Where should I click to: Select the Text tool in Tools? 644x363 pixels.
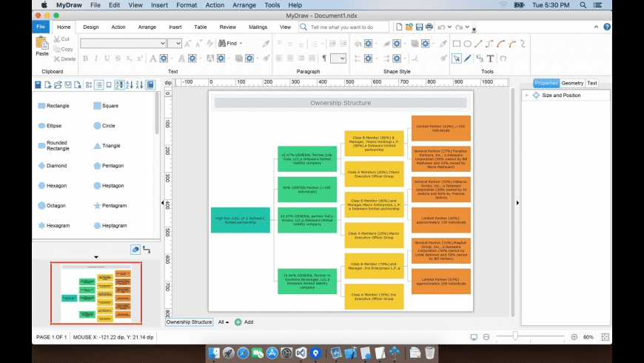coord(491,58)
